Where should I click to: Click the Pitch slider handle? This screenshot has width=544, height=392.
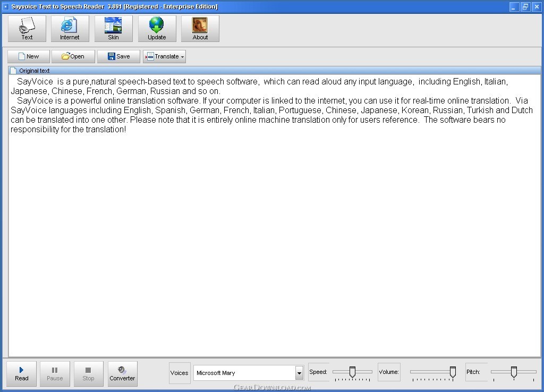click(x=514, y=372)
